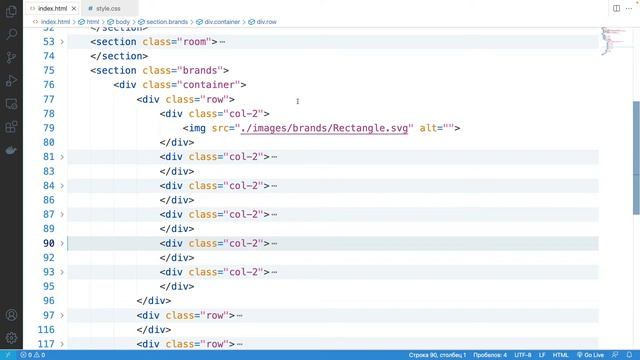Click the Пробелов: 4 indentation setting
This screenshot has width=640, height=360.
pos(490,355)
